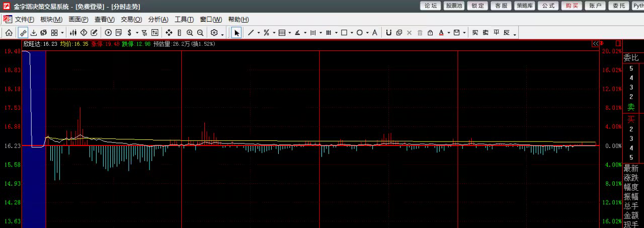Open the red-underlined font color picker
The width and height of the screenshot is (644, 228).
point(441,33)
